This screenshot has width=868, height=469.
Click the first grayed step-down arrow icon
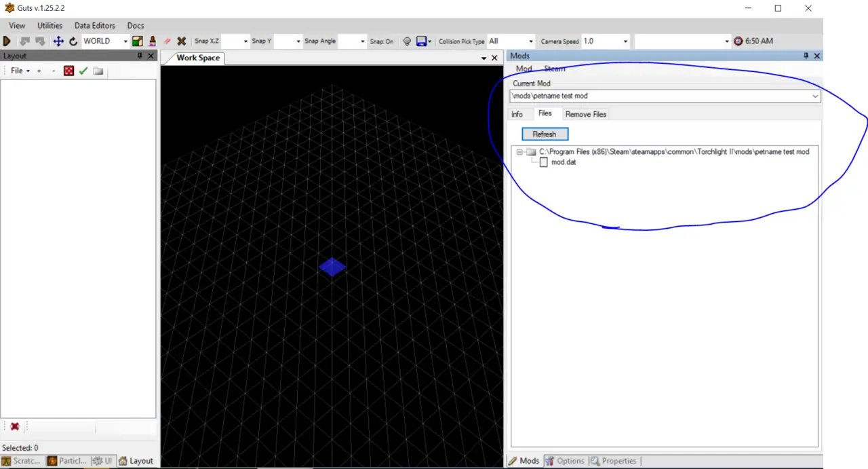coord(25,41)
